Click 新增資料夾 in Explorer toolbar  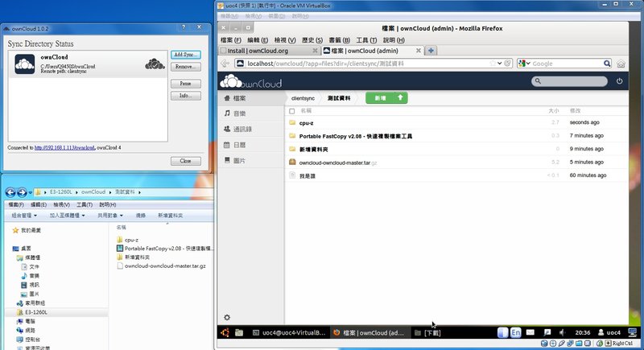coord(170,216)
